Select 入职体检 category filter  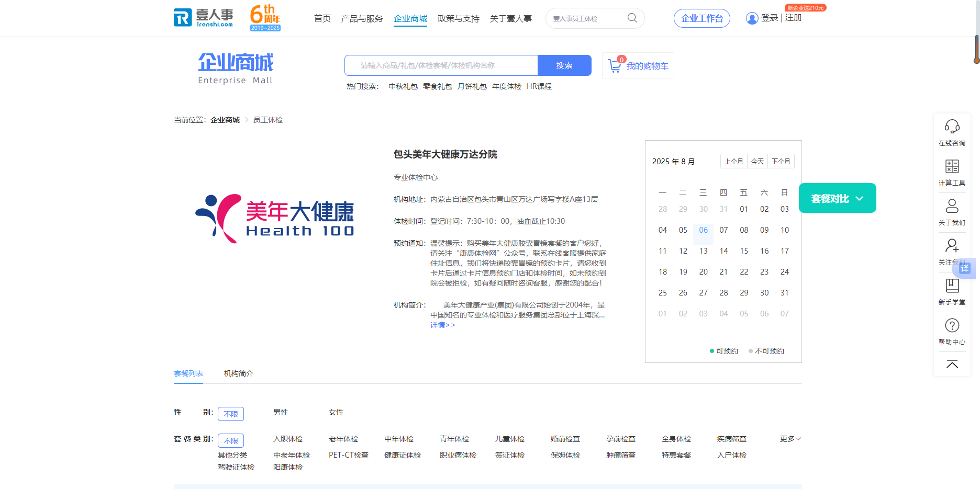pyautogui.click(x=288, y=439)
